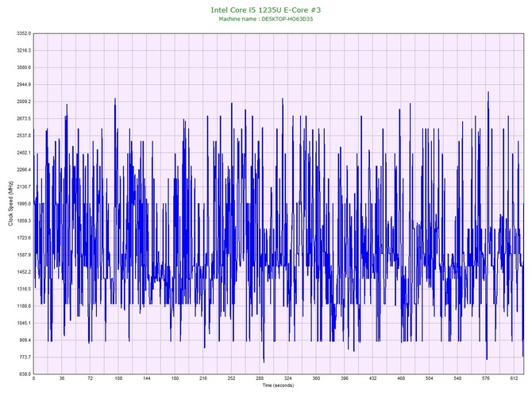Click the 773.7 y-axis value
Viewport: 532px width, 399px height.
click(x=25, y=357)
